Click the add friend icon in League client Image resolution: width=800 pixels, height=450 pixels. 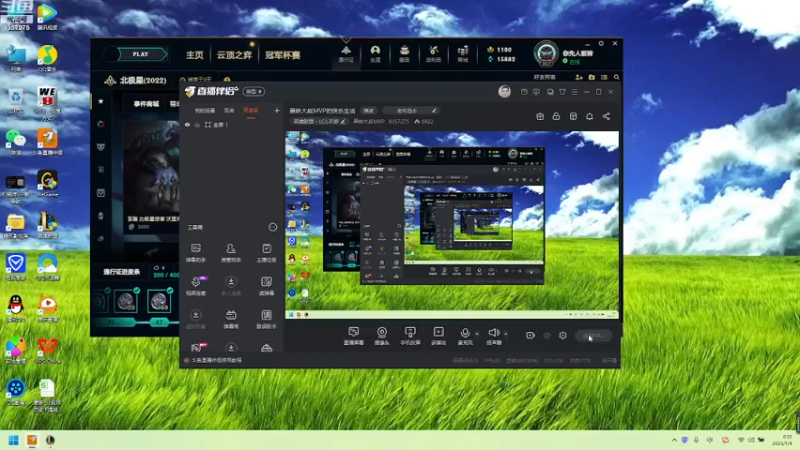579,78
